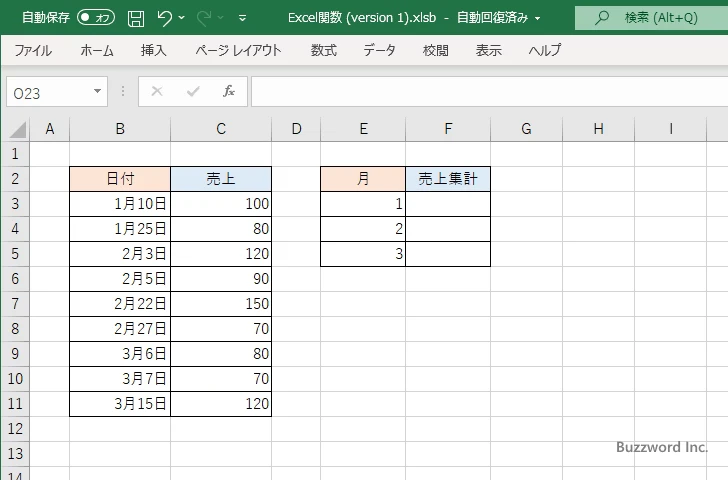Select the cell with 3月7日
This screenshot has height=480, width=728.
coord(120,379)
